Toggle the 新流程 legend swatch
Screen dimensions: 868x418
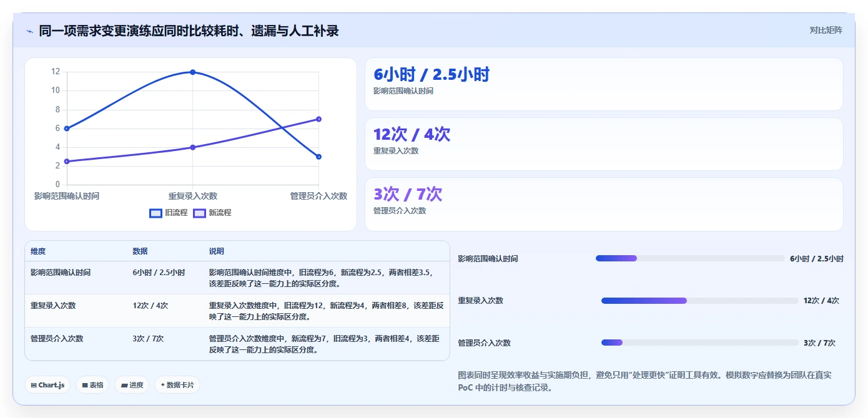coord(199,213)
